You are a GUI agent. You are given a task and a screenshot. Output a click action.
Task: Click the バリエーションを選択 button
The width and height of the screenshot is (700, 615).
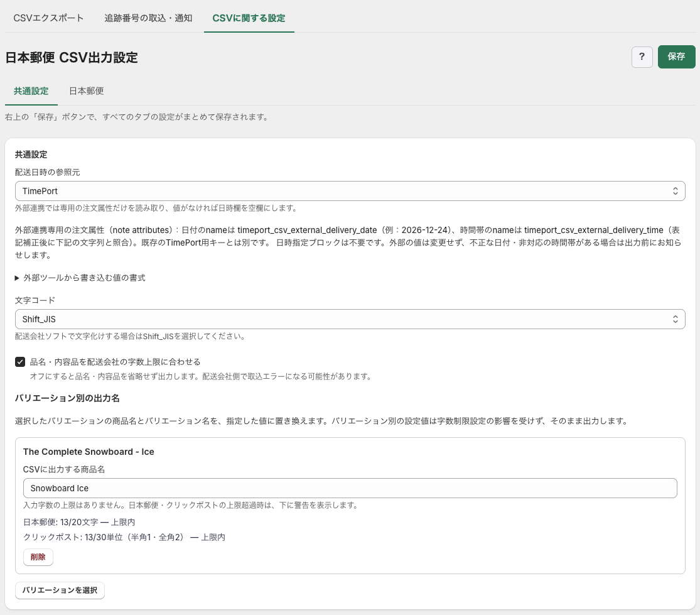click(60, 590)
